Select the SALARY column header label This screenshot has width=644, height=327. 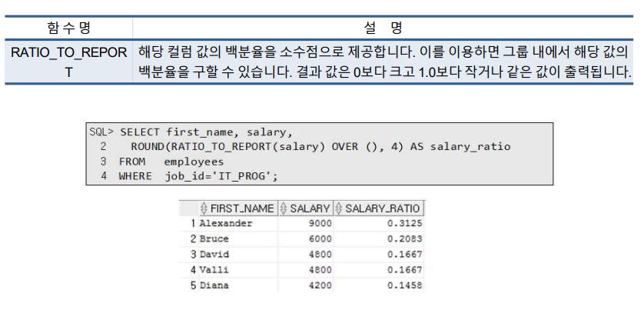(x=310, y=209)
